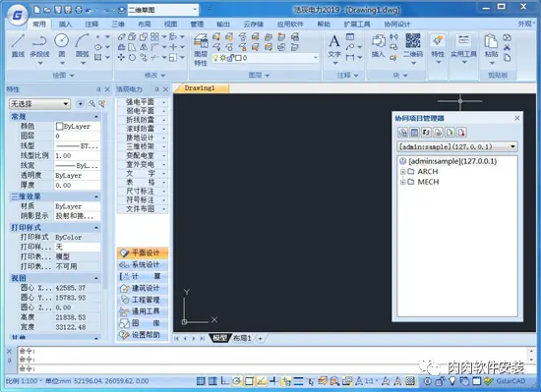
Task: Expand the MECH folder in project tree
Action: [x=402, y=182]
